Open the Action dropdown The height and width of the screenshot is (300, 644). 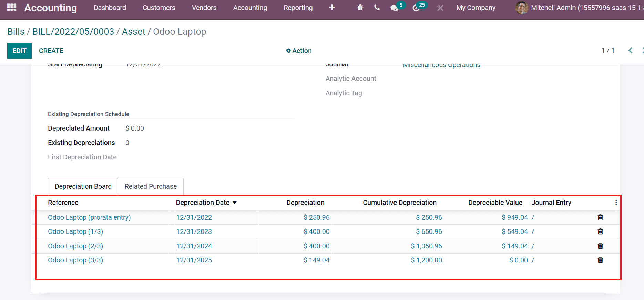tap(299, 51)
